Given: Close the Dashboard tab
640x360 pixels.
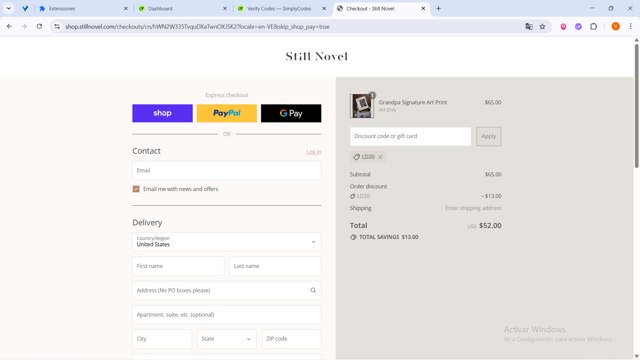Looking at the screenshot, I should click(x=225, y=8).
